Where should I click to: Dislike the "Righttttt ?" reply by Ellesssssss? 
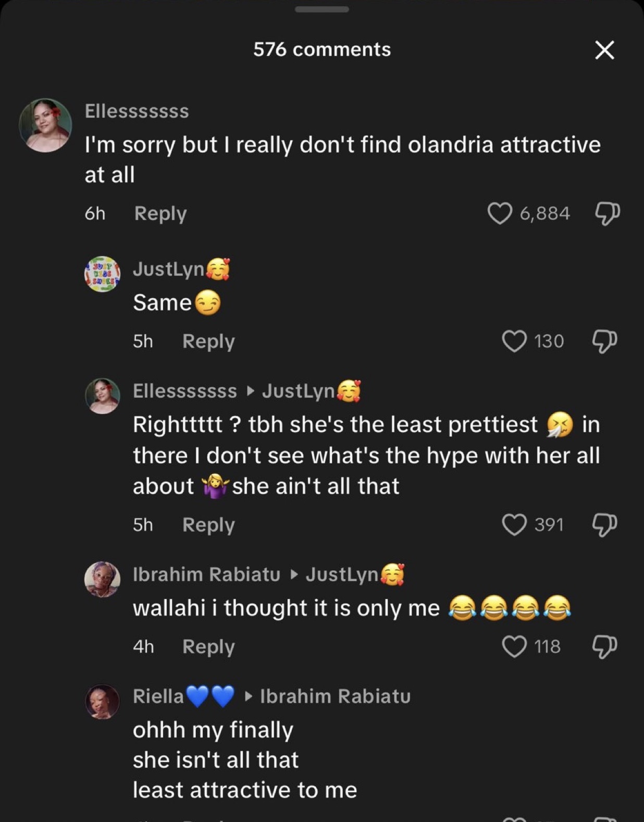[x=605, y=525]
